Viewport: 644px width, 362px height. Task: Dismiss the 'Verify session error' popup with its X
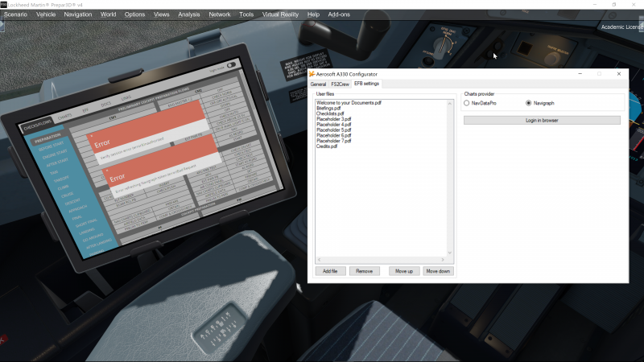pos(92,136)
